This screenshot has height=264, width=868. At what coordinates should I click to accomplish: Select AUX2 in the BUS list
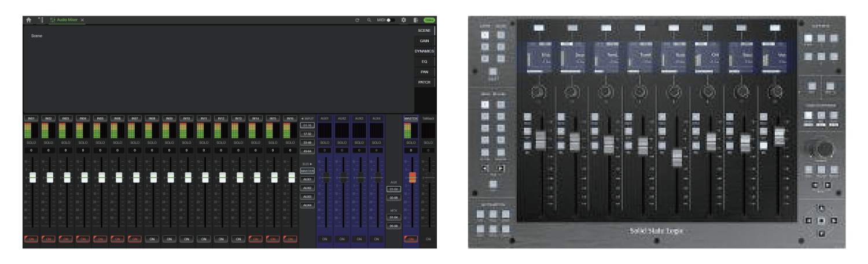click(x=307, y=188)
